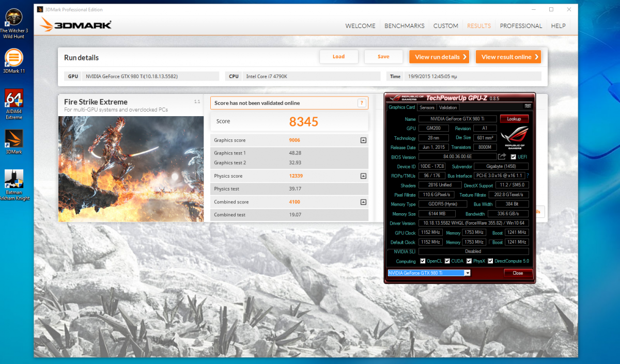Viewport: 620px width, 364px height.
Task: Switch to the BENCHMARKS tab
Action: pyautogui.click(x=405, y=26)
